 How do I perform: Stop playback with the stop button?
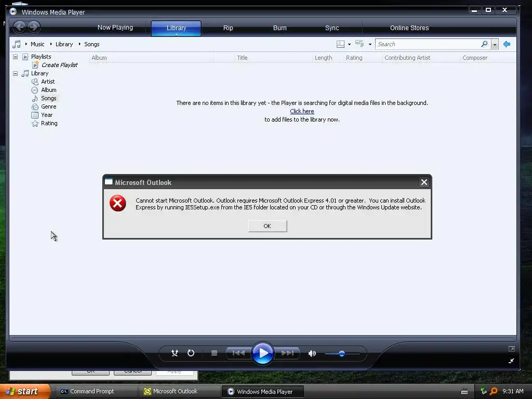coord(214,353)
